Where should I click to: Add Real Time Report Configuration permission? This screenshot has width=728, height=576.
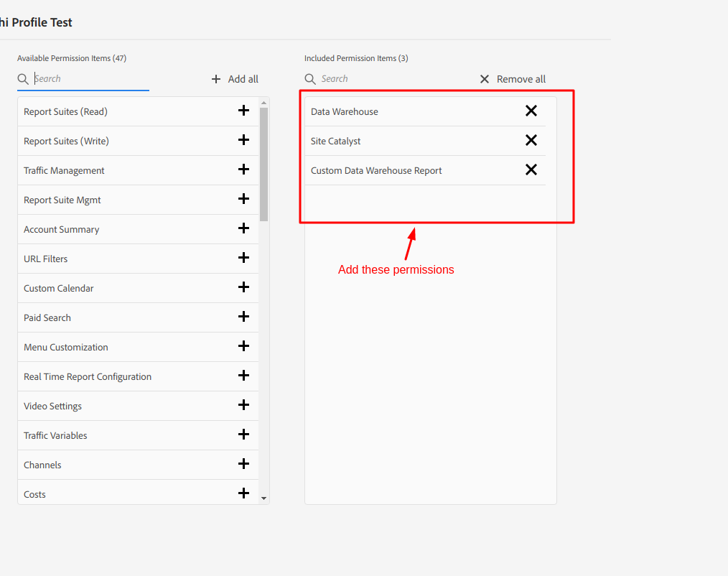click(243, 376)
